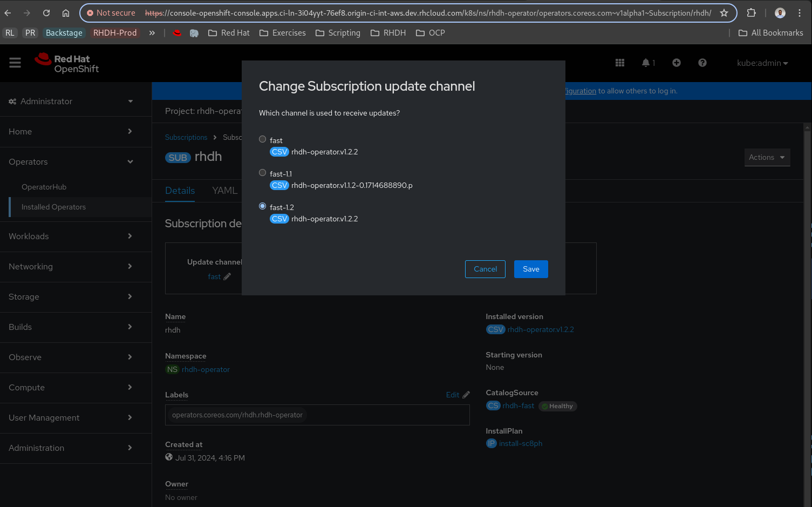Screen dimensions: 812x507
Task: Open the OCP bookmarks folder
Action: coord(431,33)
